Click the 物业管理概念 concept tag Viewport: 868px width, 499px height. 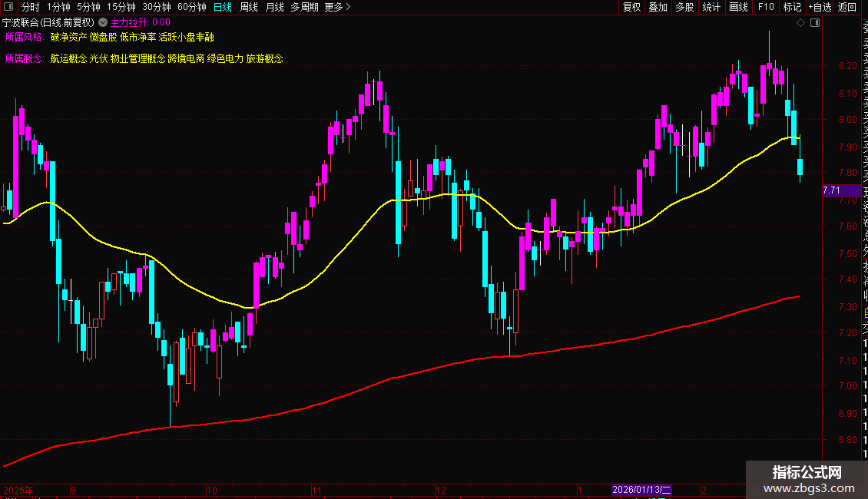(x=137, y=58)
